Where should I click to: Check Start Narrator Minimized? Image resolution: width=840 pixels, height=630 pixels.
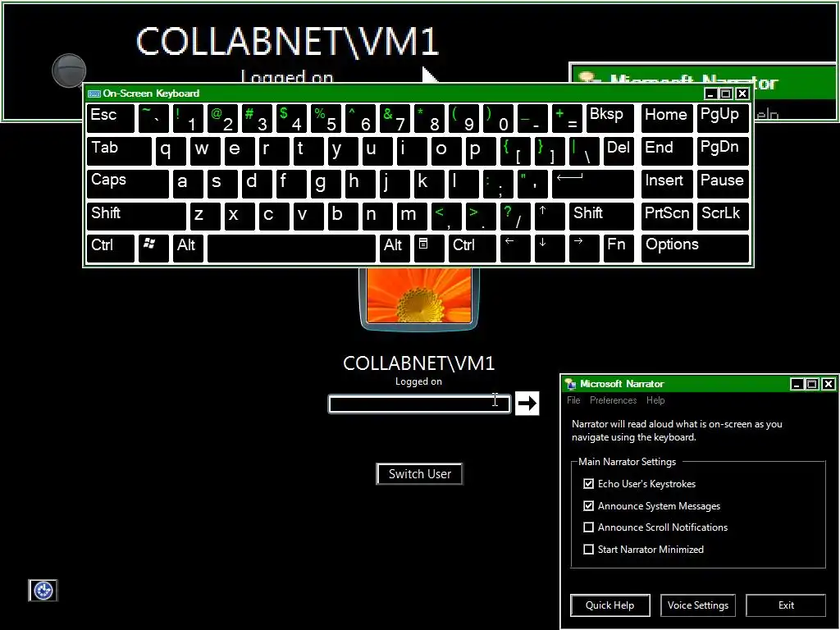588,549
